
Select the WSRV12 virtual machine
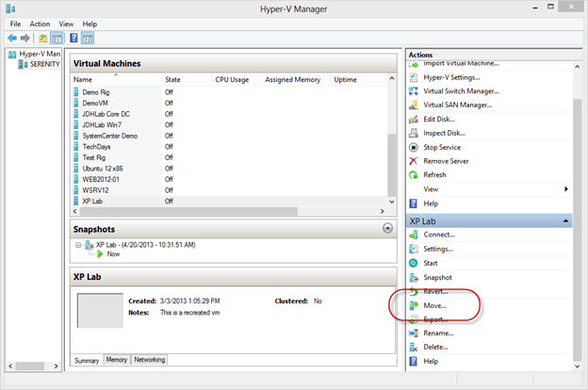[95, 190]
